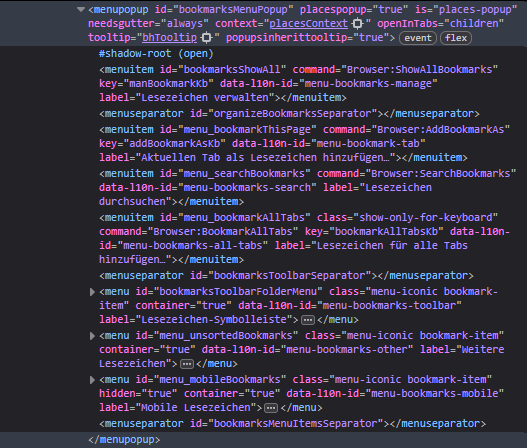Toggle the flex highlighter badge
The height and width of the screenshot is (448, 527).
[x=456, y=38]
